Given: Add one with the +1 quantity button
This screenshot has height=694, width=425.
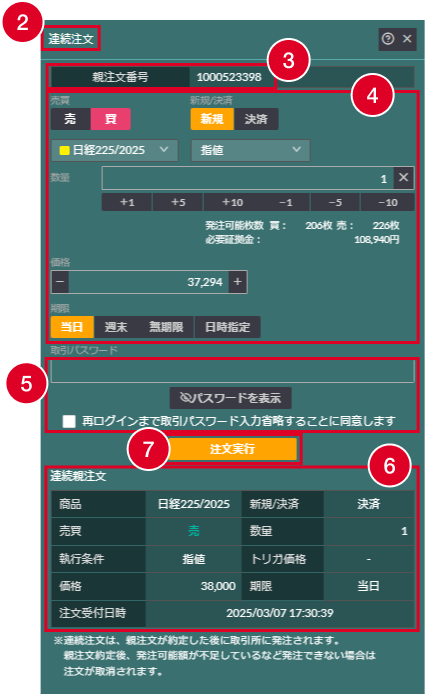Looking at the screenshot, I should pos(127,202).
